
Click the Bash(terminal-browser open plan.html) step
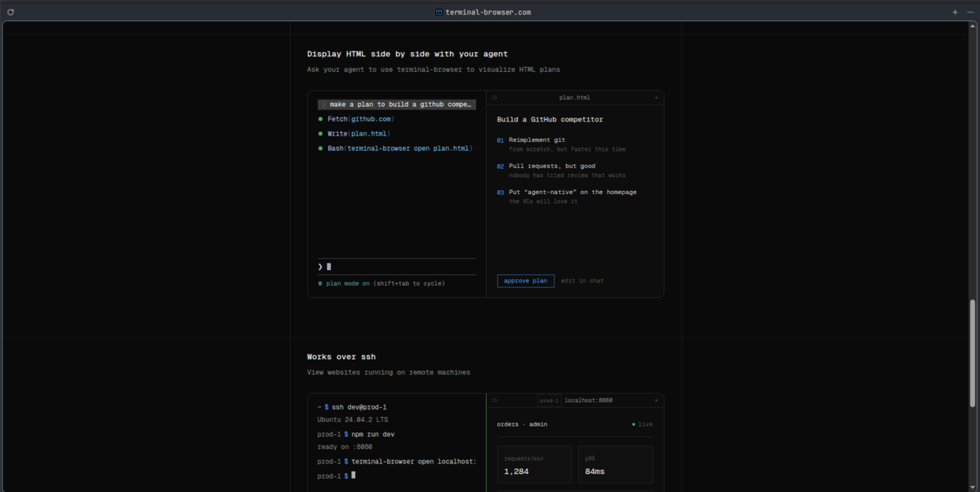click(x=400, y=148)
